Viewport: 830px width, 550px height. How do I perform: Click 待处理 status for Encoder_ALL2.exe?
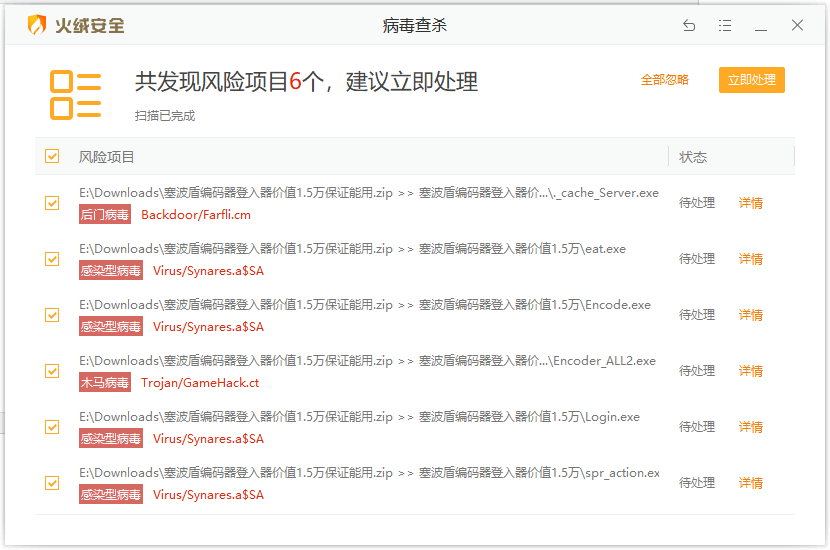[x=697, y=371]
